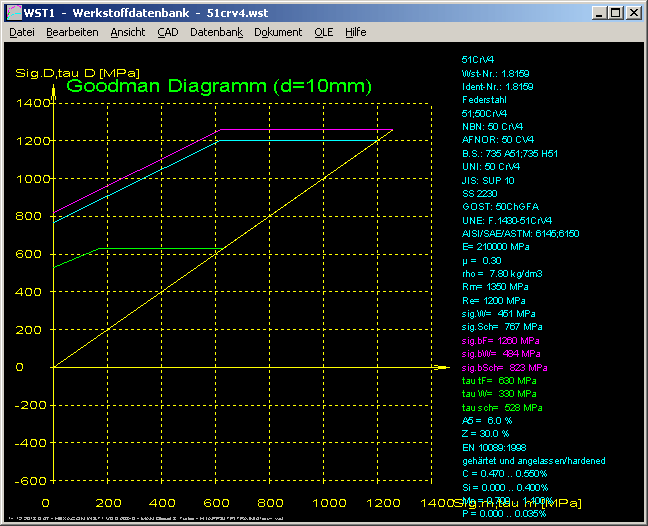Close the WST1 Werkstoffdatenbank window
Screen dimensions: 648x526
(x=632, y=12)
